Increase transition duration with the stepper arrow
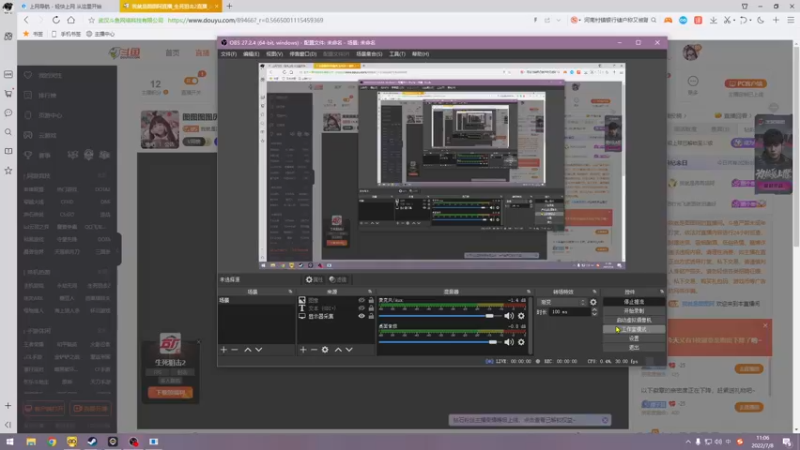The height and width of the screenshot is (450, 800). point(594,310)
